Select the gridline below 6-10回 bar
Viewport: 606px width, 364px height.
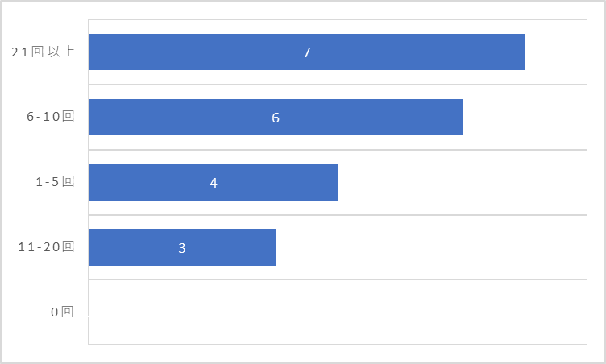[338, 150]
